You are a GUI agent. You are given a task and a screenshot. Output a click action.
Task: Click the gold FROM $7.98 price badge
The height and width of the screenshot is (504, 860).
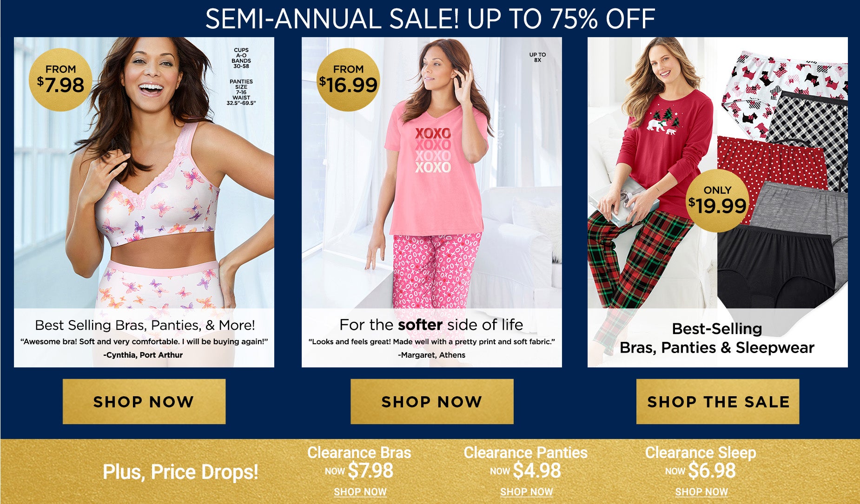(x=60, y=80)
